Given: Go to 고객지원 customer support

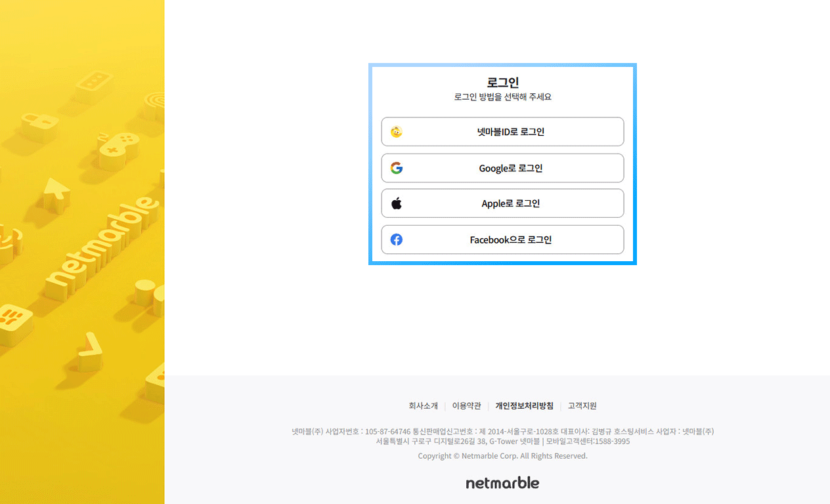Looking at the screenshot, I should coord(582,406).
